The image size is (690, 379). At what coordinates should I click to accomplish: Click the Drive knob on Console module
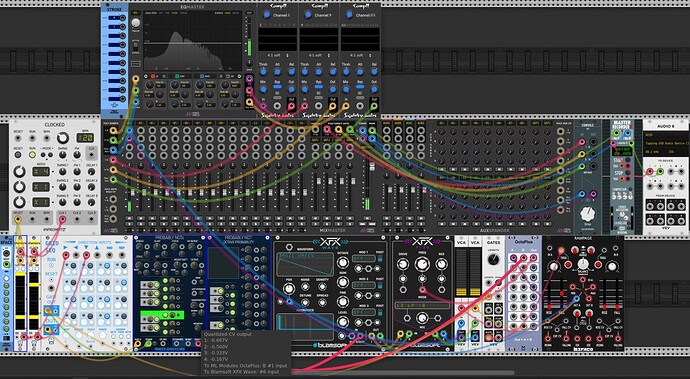click(587, 214)
